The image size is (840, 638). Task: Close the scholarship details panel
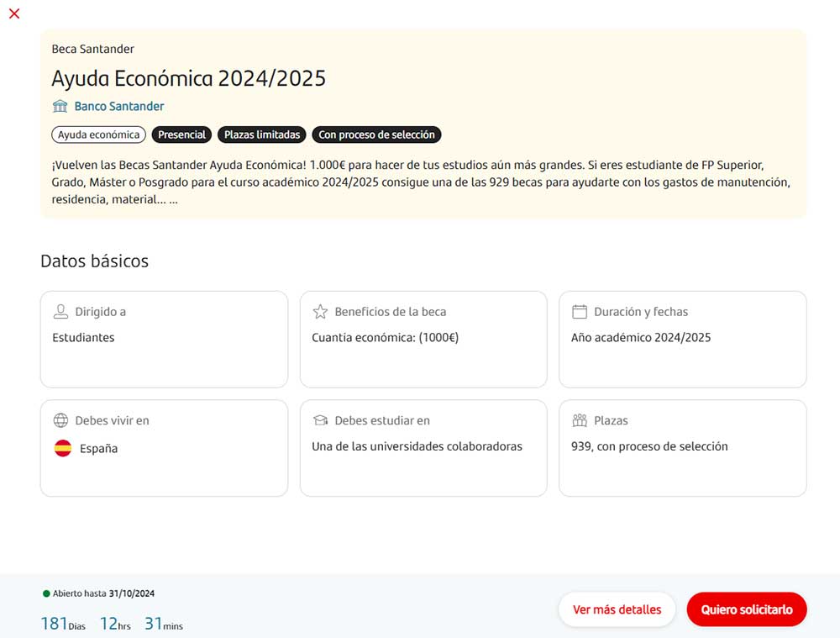13,13
